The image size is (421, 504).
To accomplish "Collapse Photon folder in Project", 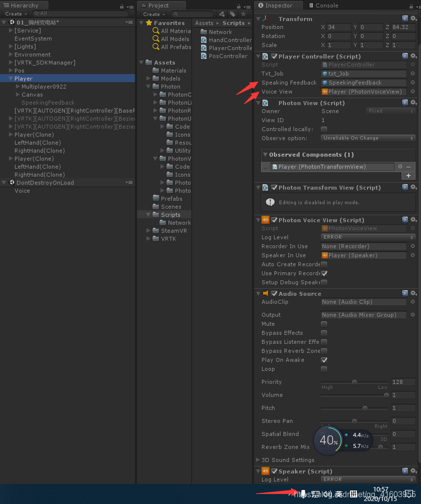I will pyautogui.click(x=148, y=87).
